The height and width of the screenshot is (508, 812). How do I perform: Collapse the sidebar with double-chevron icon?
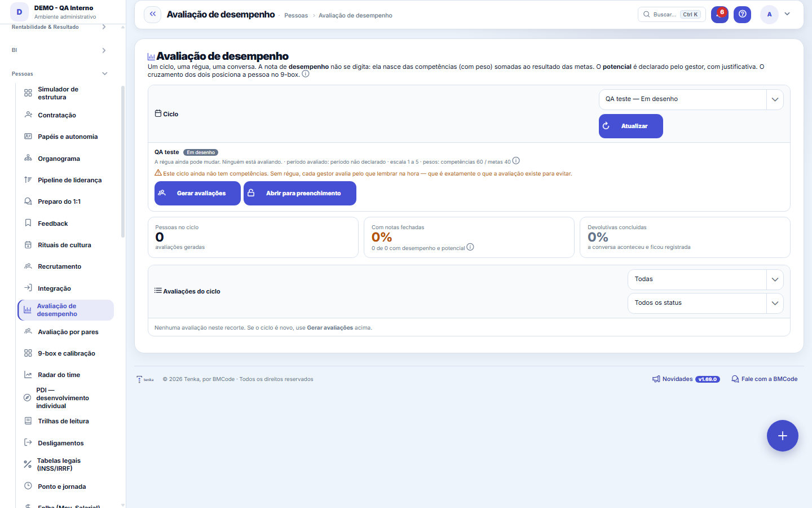(152, 14)
